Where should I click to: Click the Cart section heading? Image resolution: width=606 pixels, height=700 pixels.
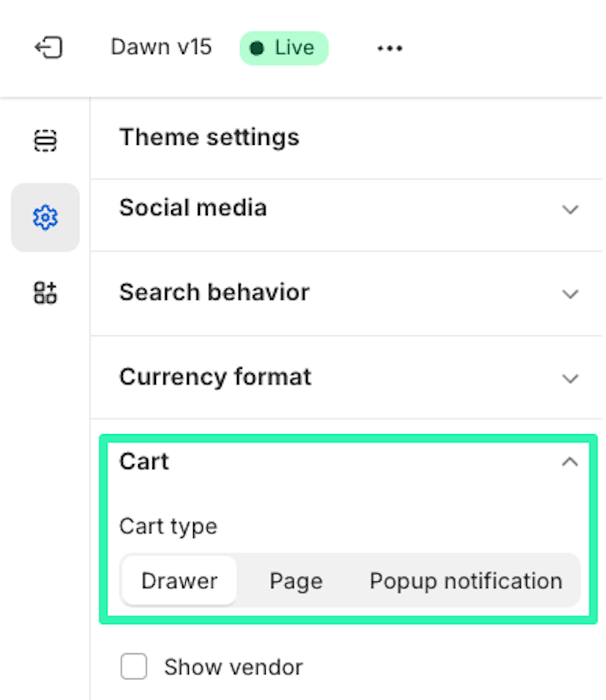pyautogui.click(x=144, y=461)
